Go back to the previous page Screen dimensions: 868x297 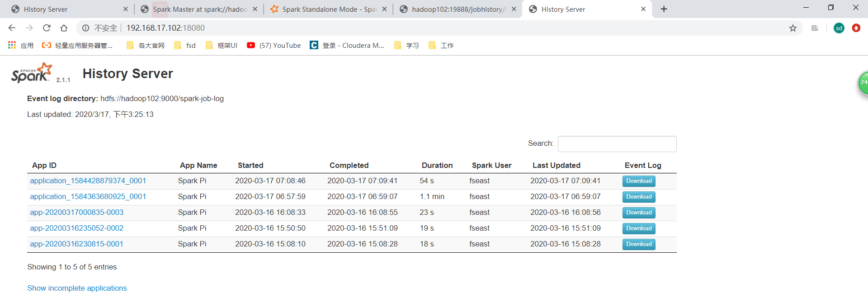(12, 28)
